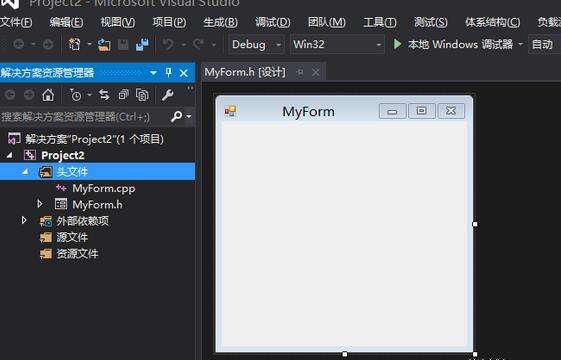Open the 团队(M) menu

click(x=327, y=22)
